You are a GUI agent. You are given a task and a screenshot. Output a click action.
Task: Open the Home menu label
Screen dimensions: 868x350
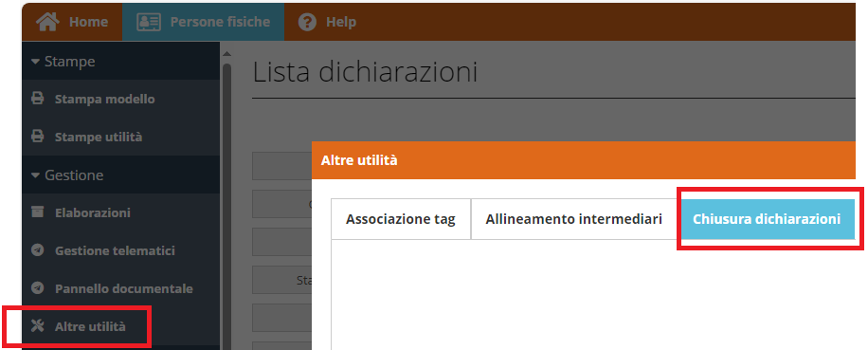pyautogui.click(x=88, y=22)
